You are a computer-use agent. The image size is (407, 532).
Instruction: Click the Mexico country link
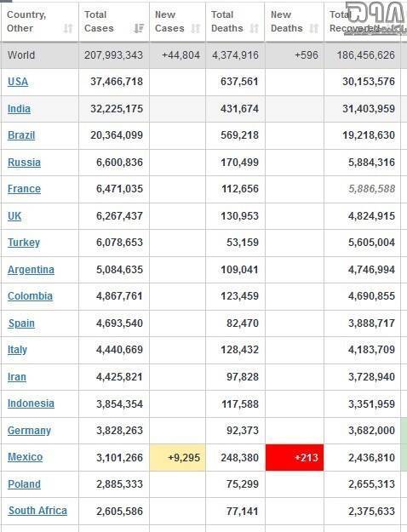pos(26,457)
